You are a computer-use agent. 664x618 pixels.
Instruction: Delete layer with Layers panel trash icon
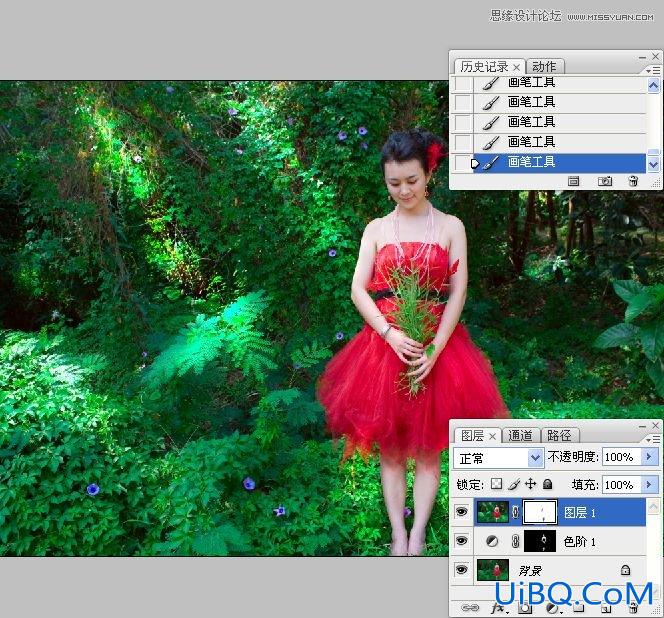[x=634, y=608]
